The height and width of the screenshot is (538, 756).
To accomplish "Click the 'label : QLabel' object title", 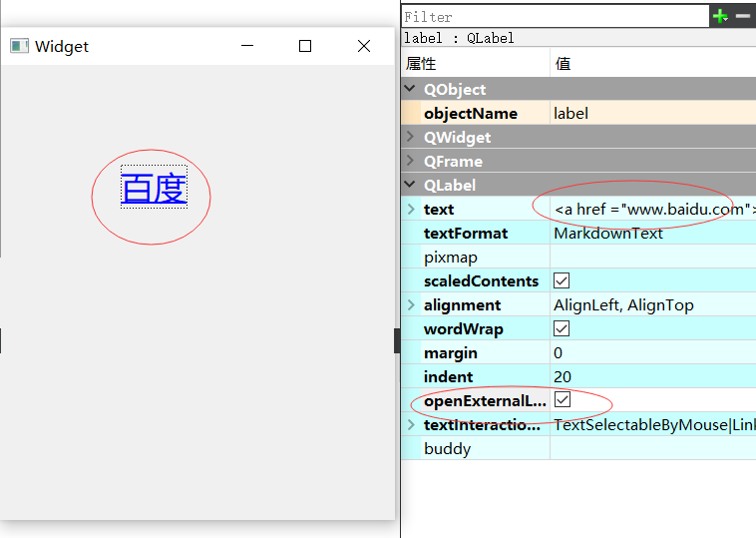I will pyautogui.click(x=459, y=38).
